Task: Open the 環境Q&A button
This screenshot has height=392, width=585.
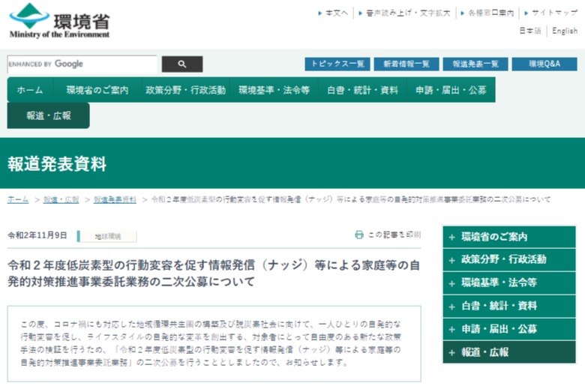Action: (544, 64)
